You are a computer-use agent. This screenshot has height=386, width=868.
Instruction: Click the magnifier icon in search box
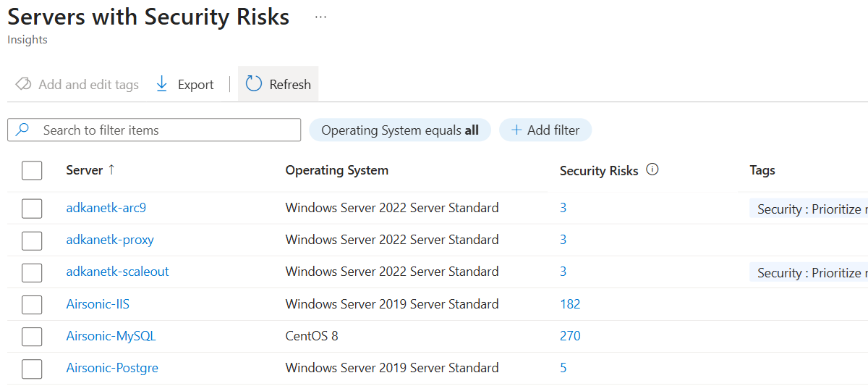(x=22, y=130)
